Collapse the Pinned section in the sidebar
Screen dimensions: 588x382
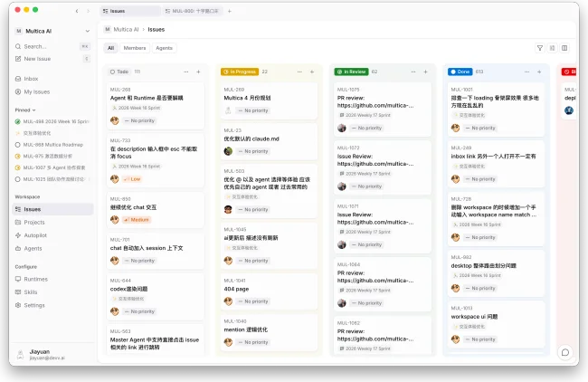coord(24,110)
